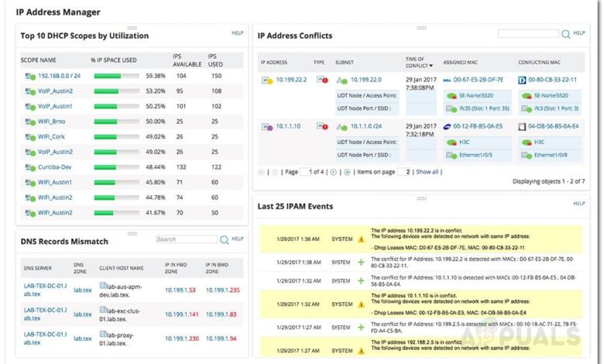Click the scope status icon beside WIFI_Brno
This screenshot has height=364, width=604.
[30, 122]
